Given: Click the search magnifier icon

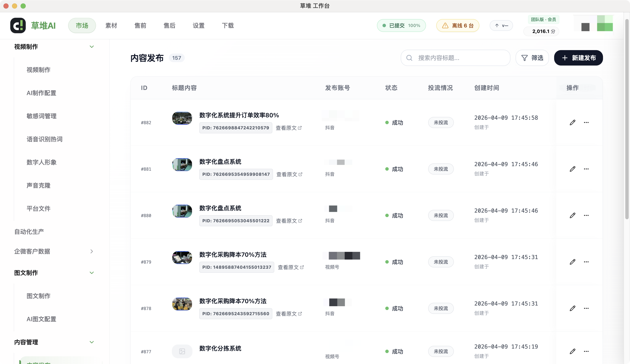Looking at the screenshot, I should pos(409,58).
